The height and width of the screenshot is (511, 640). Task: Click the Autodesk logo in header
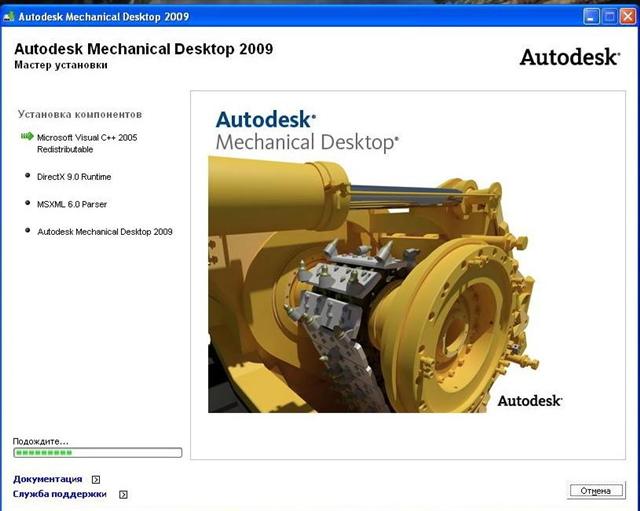pos(570,57)
